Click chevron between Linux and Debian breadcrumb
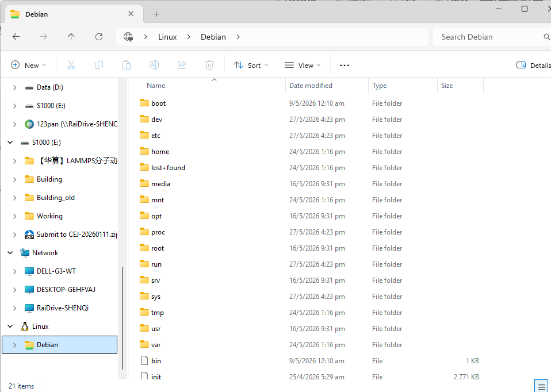Screen dimensions: 551x392 click(x=189, y=37)
